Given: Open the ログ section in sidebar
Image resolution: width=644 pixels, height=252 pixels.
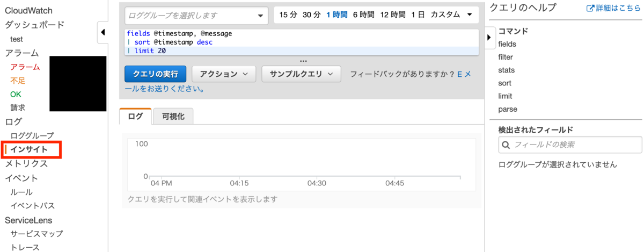Looking at the screenshot, I should click(13, 122).
